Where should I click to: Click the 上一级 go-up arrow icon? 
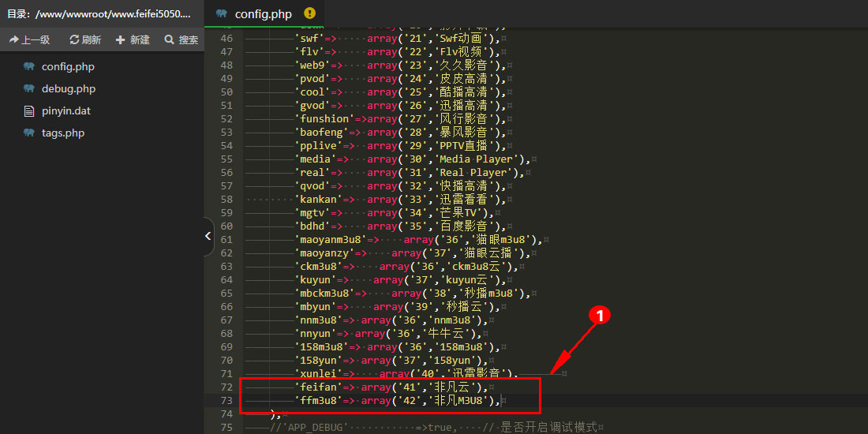point(14,39)
